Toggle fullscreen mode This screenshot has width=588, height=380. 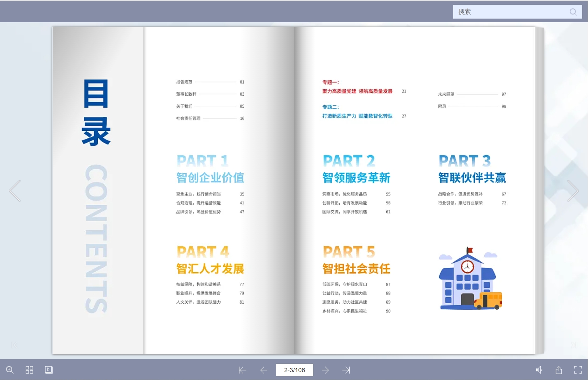[x=578, y=370]
